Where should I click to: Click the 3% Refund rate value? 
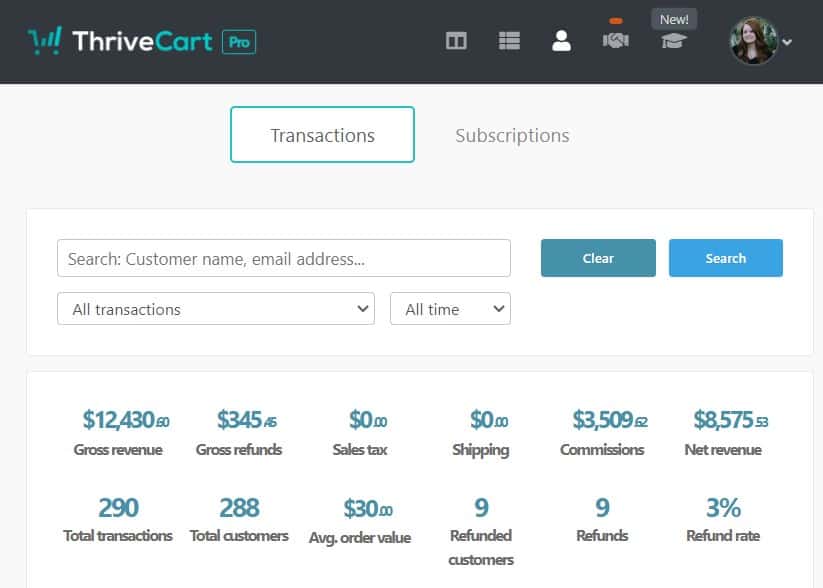723,508
